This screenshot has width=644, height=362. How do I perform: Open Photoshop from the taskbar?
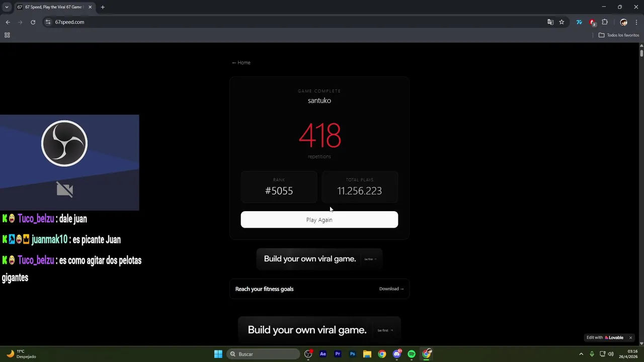coord(352,354)
